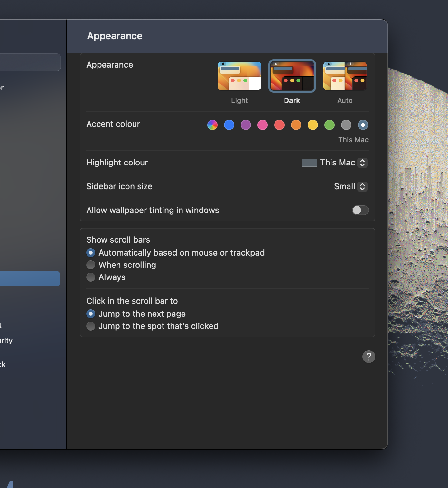
Task: Click the Sidebar icon size label
Action: [x=119, y=186]
